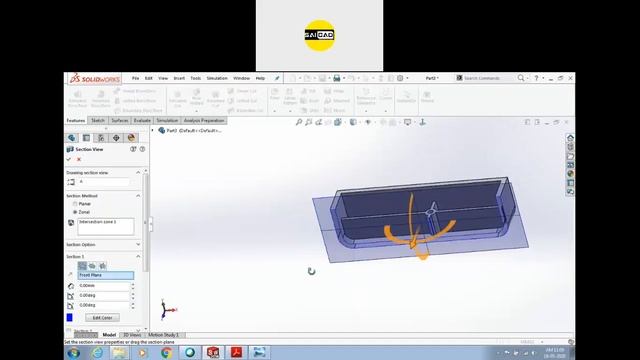640x360 pixels.
Task: Open Internet Explorer from the taskbar
Action: (x=97, y=352)
